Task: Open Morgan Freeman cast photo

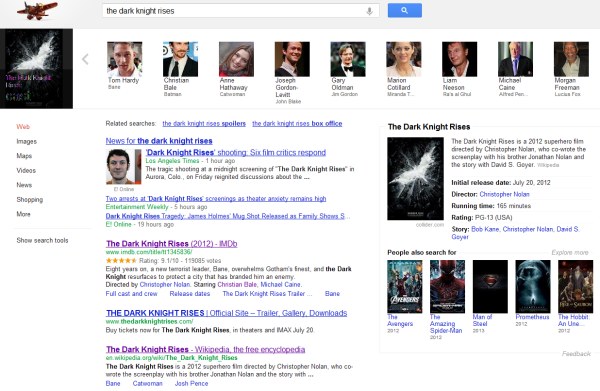Action: 571,59
